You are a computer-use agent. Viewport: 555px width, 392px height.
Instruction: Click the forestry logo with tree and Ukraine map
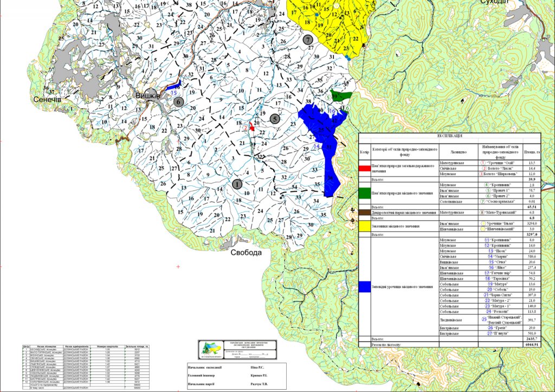[x=212, y=350]
